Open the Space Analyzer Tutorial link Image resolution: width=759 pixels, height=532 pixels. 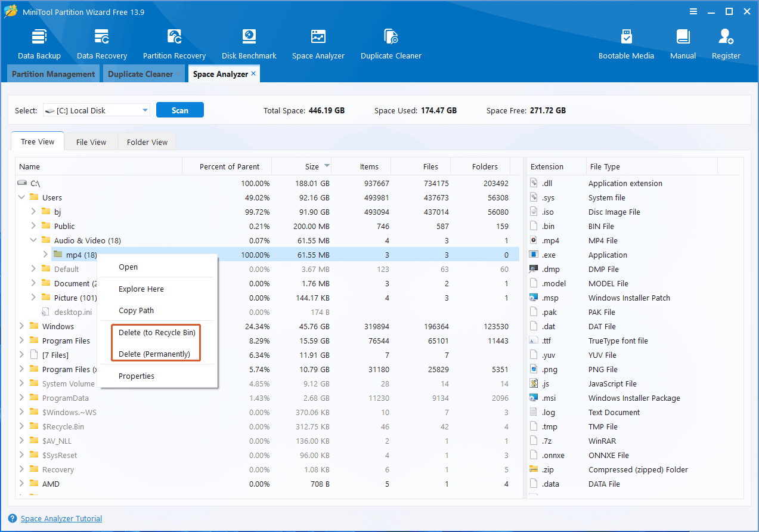tap(61, 518)
